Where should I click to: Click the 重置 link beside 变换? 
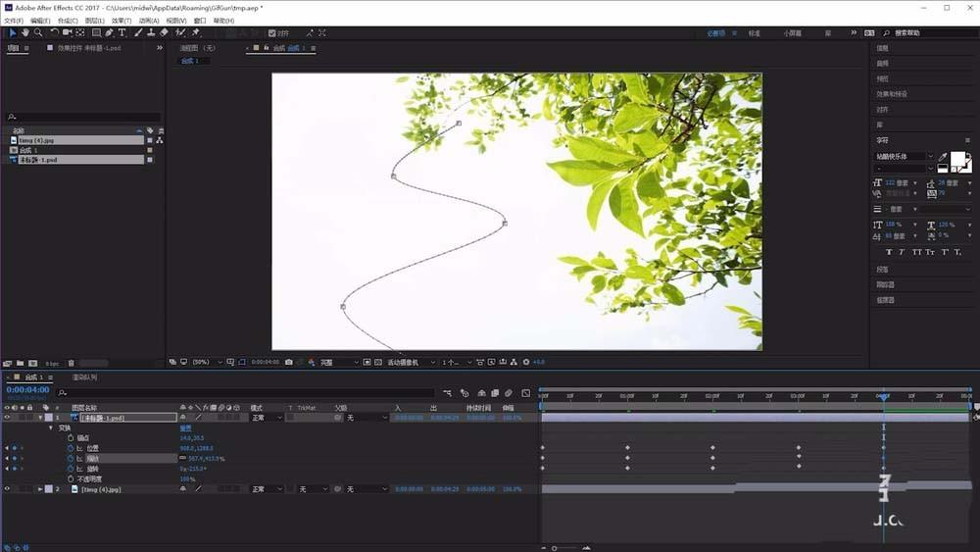click(184, 427)
